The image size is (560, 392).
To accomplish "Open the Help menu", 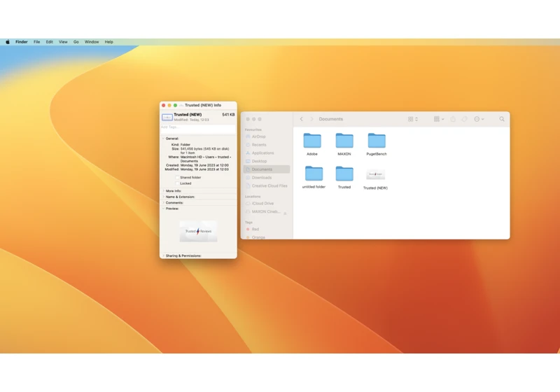I will [x=109, y=42].
